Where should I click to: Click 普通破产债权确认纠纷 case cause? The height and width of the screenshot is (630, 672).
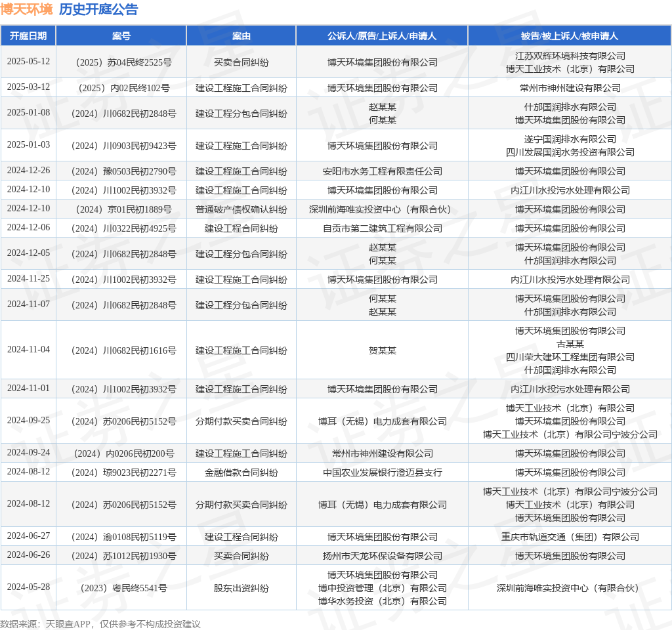coord(241,209)
